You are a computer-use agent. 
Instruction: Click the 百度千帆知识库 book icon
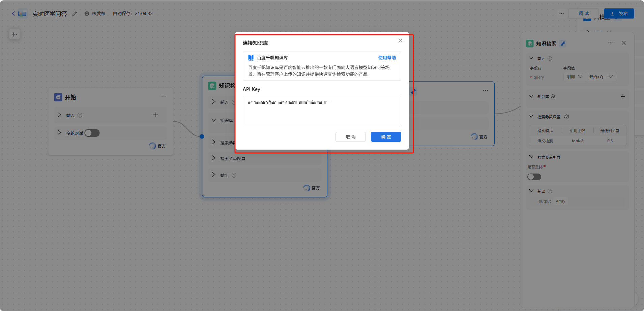point(251,58)
